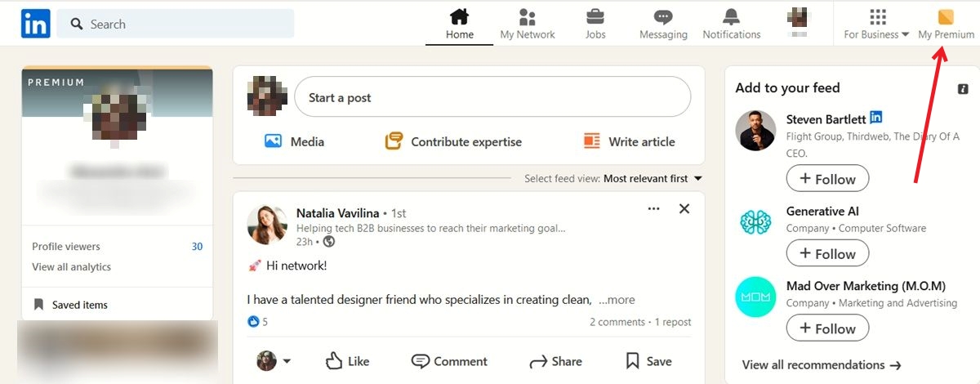Open the Notifications bell icon
The width and height of the screenshot is (980, 384).
731,17
